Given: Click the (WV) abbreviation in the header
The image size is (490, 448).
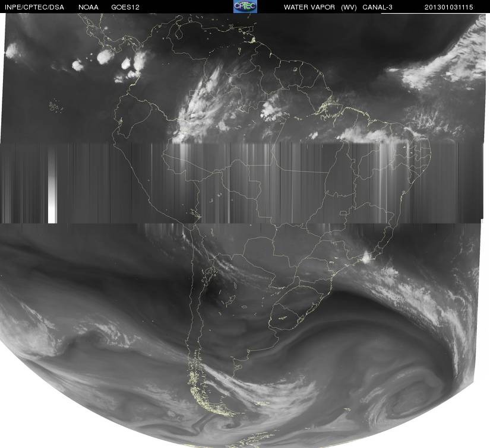Looking at the screenshot, I should [x=349, y=7].
